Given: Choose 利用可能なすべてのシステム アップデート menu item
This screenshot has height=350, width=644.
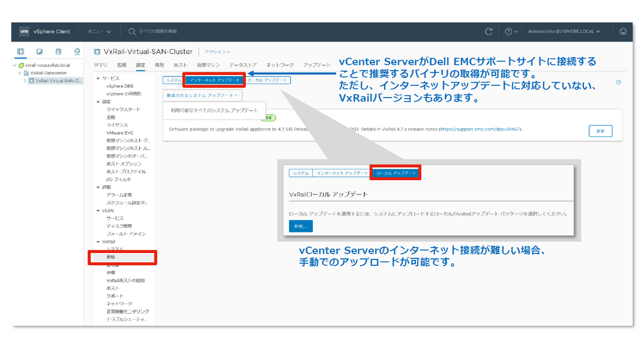Looking at the screenshot, I should pos(214,110).
